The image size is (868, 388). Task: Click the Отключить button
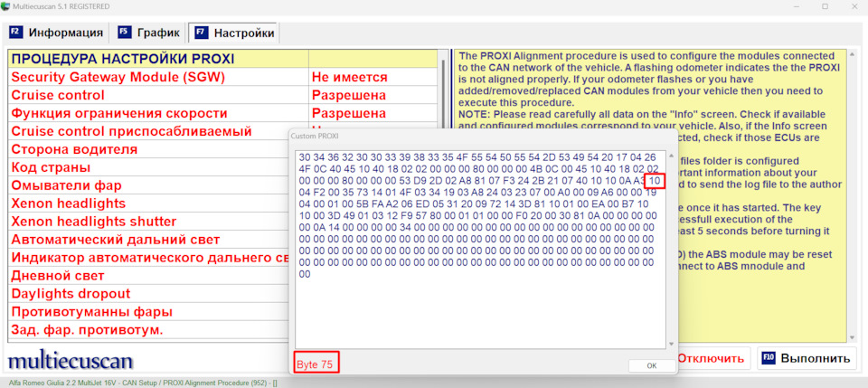point(711,358)
